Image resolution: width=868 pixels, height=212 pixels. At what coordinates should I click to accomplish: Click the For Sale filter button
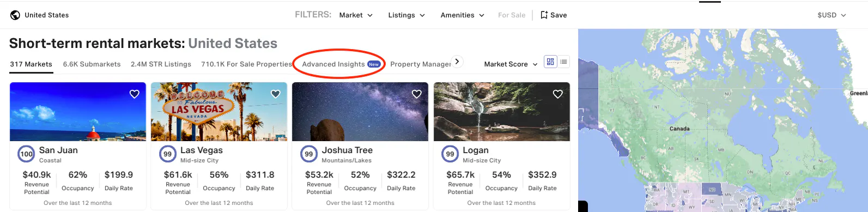[x=512, y=15]
